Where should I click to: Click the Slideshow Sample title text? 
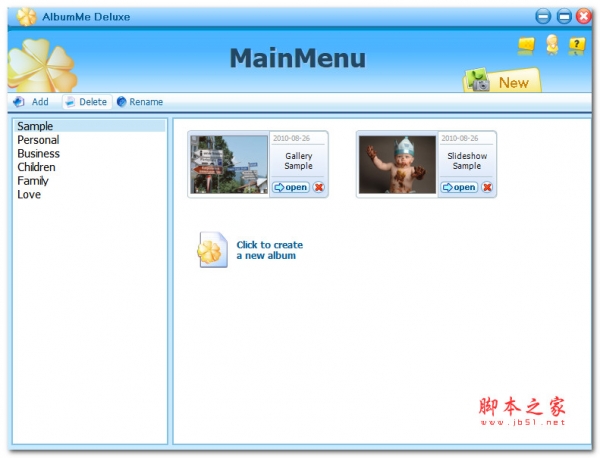coord(467,161)
